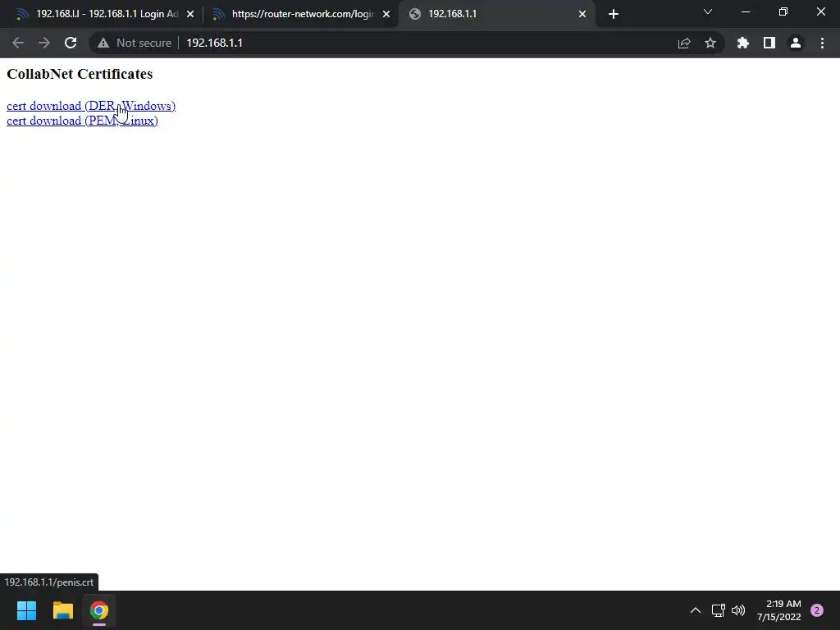The image size is (840, 630).
Task: Toggle the browser side panel icon
Action: (769, 43)
